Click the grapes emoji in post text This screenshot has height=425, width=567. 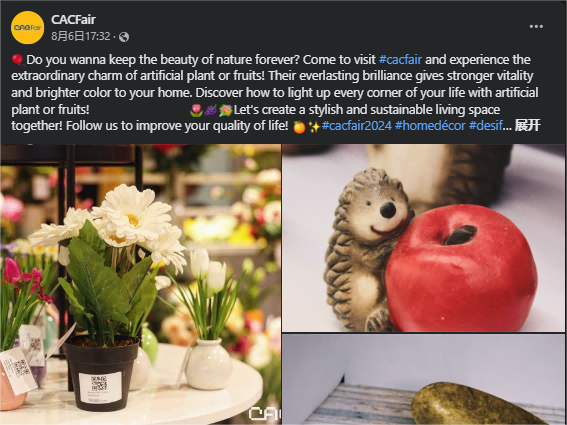tap(210, 110)
